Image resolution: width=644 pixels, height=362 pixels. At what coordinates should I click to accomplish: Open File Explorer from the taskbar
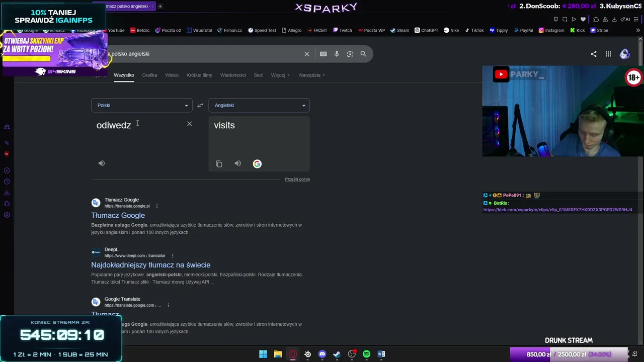[278, 354]
